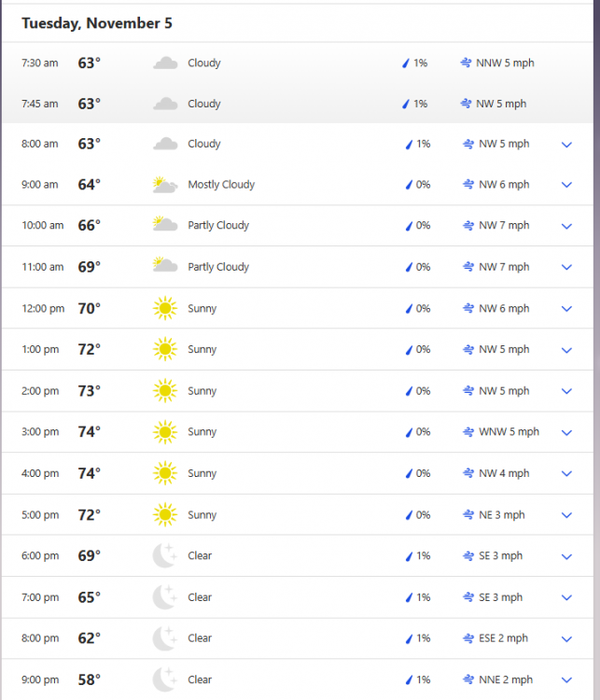The width and height of the screenshot is (600, 700).
Task: Select the 5:00 pm time label
Action: pyautogui.click(x=40, y=515)
